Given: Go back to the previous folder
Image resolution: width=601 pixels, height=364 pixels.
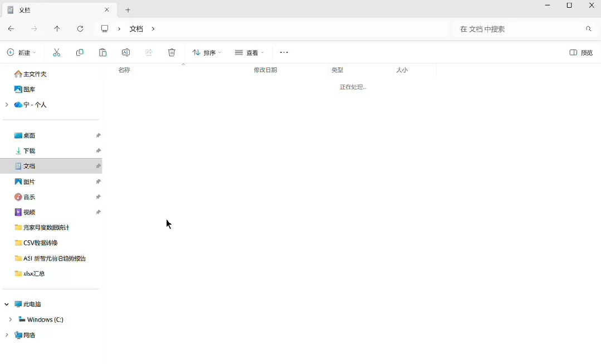Looking at the screenshot, I should 11,29.
